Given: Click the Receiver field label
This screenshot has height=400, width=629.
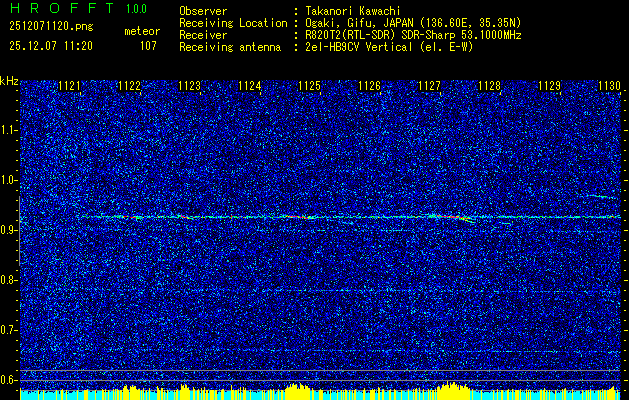Looking at the screenshot, I should tap(203, 35).
